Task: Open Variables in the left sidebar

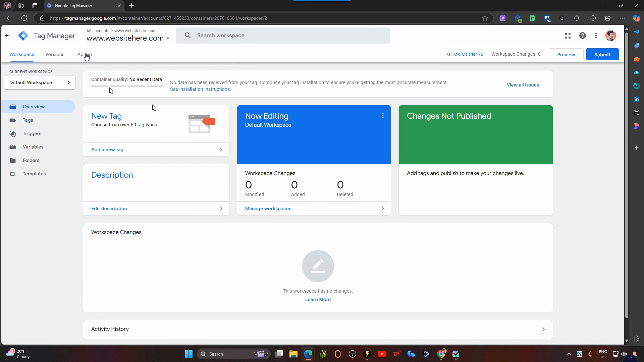Action: point(38,147)
